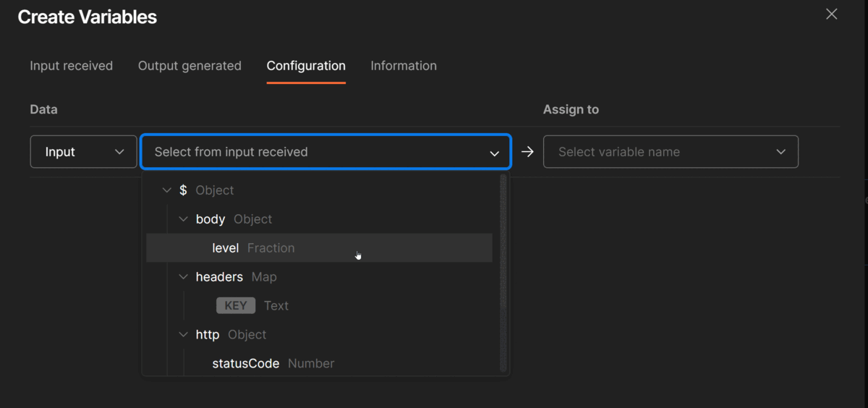This screenshot has width=868, height=408.
Task: Select the level Fraction field
Action: pos(253,248)
